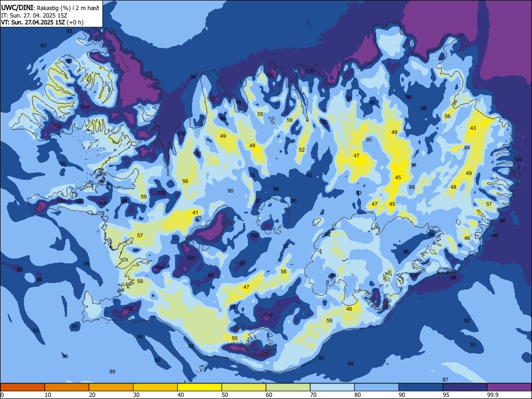Click the 0–10 dark orange legend swatch
The image size is (532, 399).
pyautogui.click(x=23, y=387)
